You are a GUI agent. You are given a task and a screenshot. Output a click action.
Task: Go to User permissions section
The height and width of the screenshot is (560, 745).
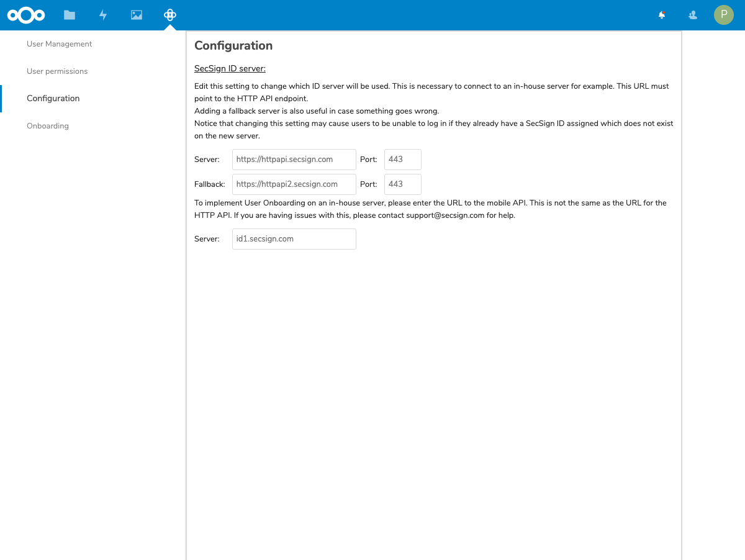tap(57, 71)
